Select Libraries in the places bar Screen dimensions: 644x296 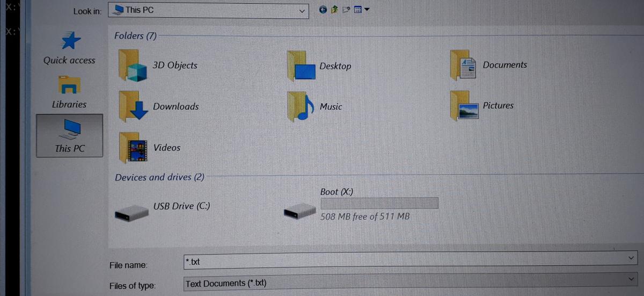[x=69, y=92]
